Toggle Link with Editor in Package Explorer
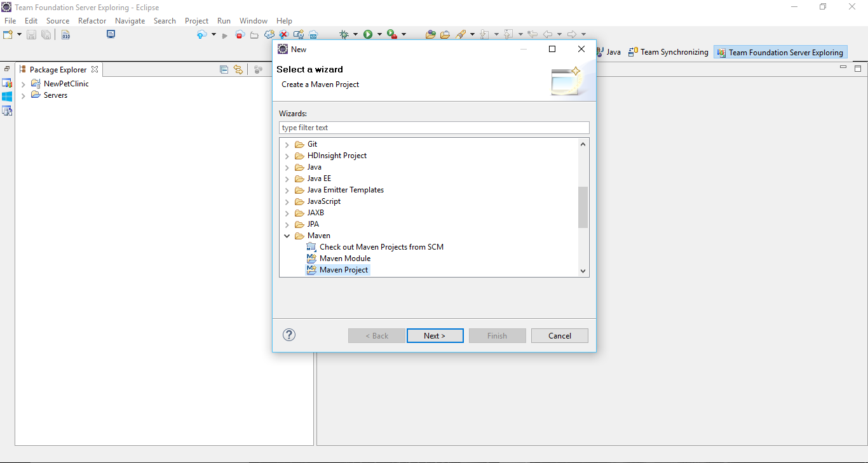Image resolution: width=868 pixels, height=463 pixels. click(238, 70)
